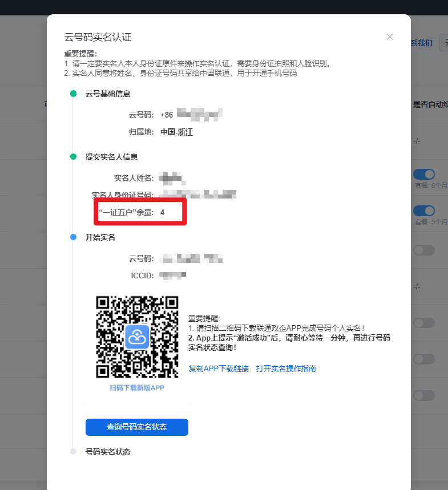Click the 查询号码实名状态 button
This screenshot has width=448, height=490.
pyautogui.click(x=137, y=427)
